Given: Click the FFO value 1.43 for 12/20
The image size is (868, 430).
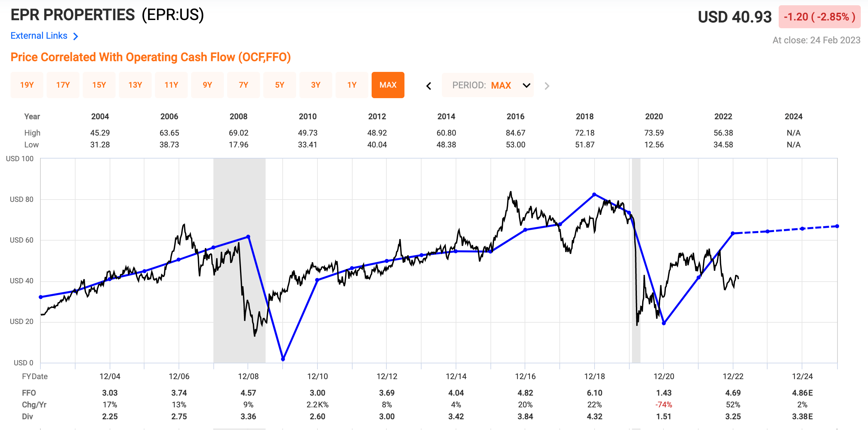Looking at the screenshot, I should pyautogui.click(x=664, y=393).
